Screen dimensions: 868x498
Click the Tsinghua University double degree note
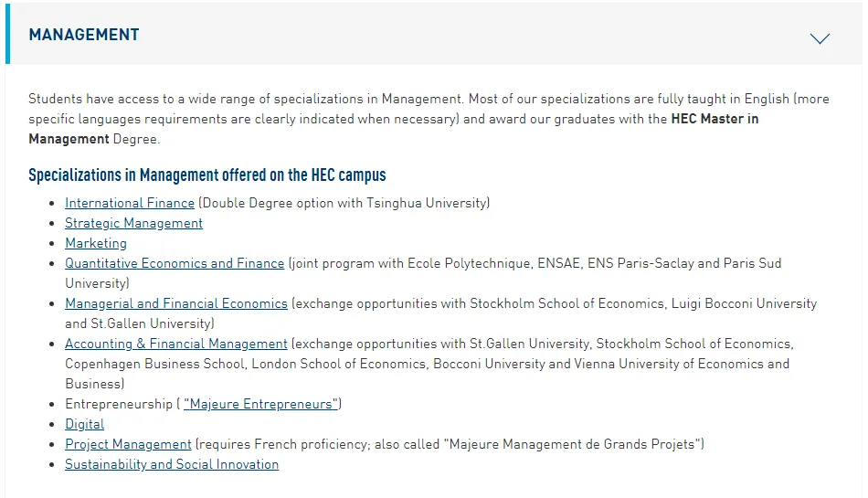tap(344, 203)
